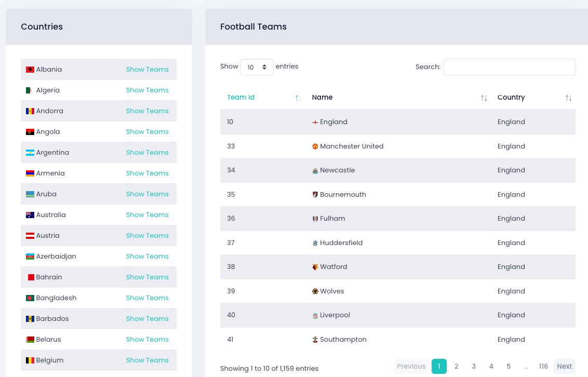Show teams for Argentina
This screenshot has height=377, width=588.
pos(147,153)
